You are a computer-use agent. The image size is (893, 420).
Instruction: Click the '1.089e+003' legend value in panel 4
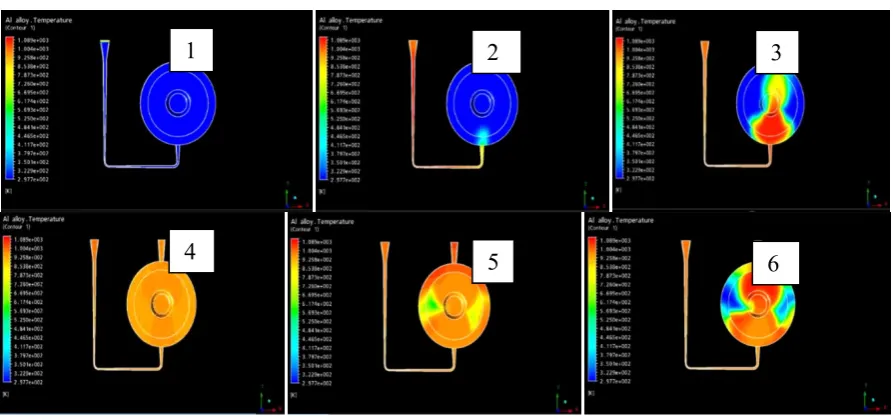(x=26, y=240)
